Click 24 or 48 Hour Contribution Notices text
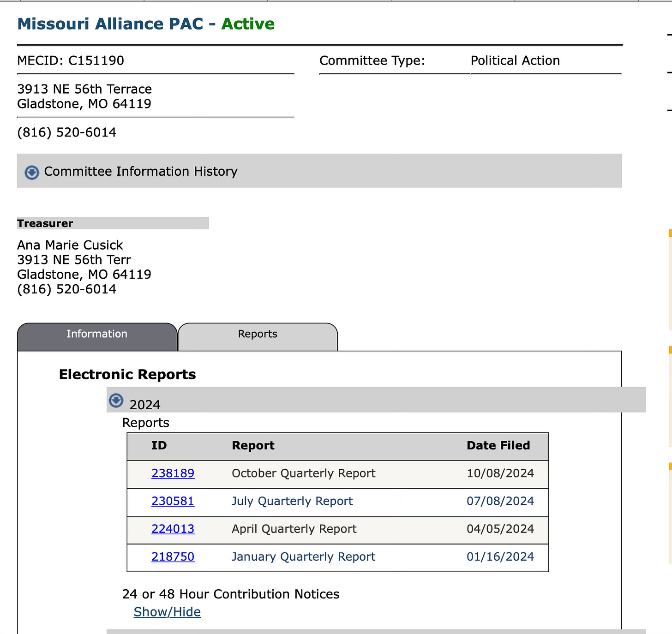The width and height of the screenshot is (672, 634). [231, 594]
